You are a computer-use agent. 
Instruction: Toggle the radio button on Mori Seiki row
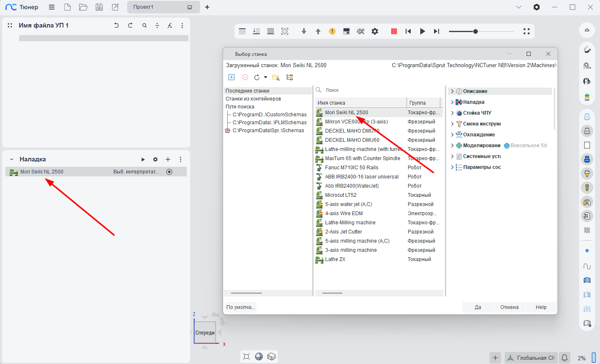point(169,172)
